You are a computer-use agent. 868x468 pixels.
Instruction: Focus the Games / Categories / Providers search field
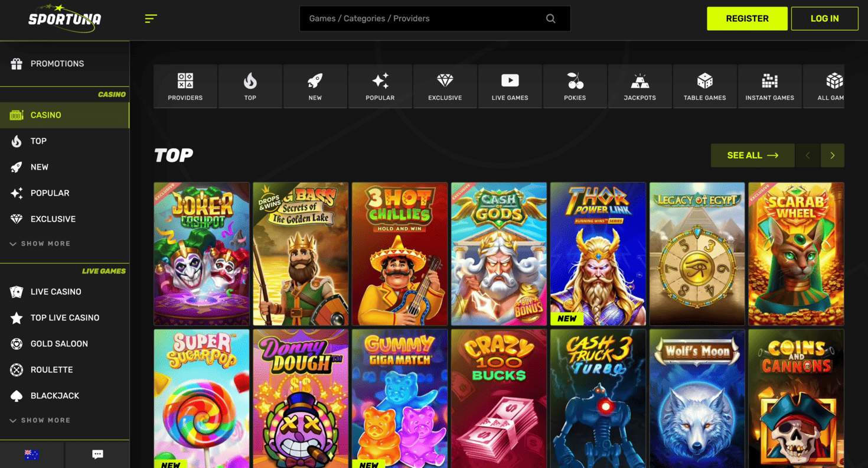(x=435, y=18)
